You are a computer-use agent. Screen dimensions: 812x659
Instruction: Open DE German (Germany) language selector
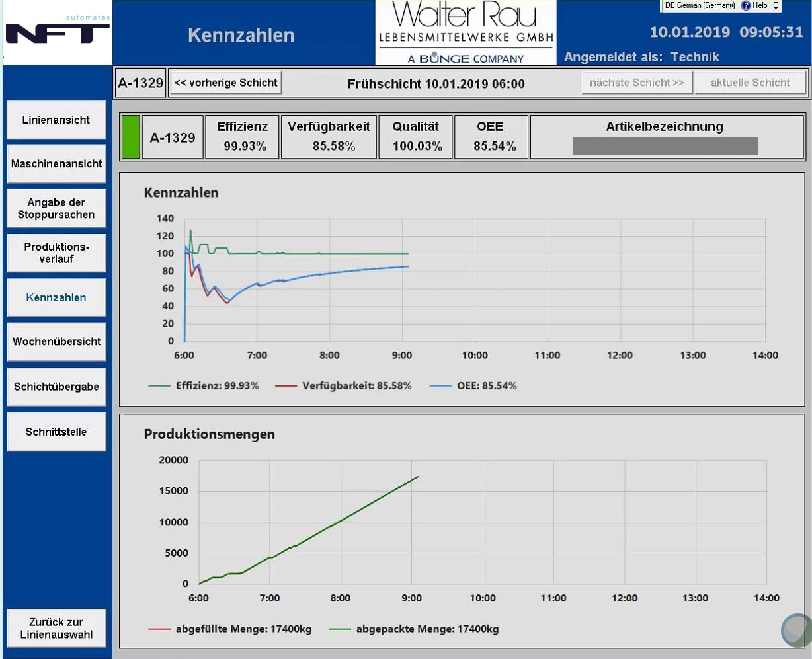[x=700, y=5]
